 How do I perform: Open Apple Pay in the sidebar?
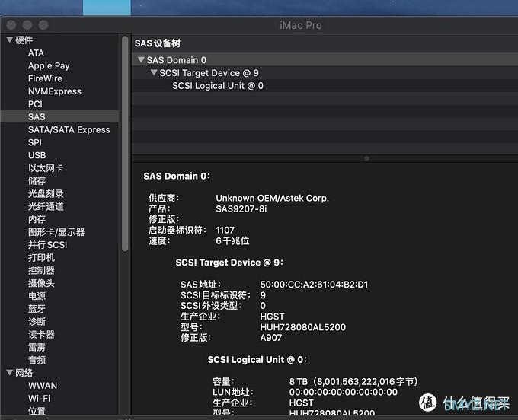[49, 66]
